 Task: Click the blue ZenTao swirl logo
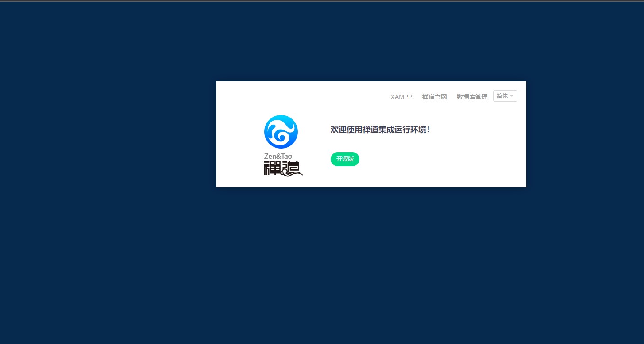click(281, 132)
